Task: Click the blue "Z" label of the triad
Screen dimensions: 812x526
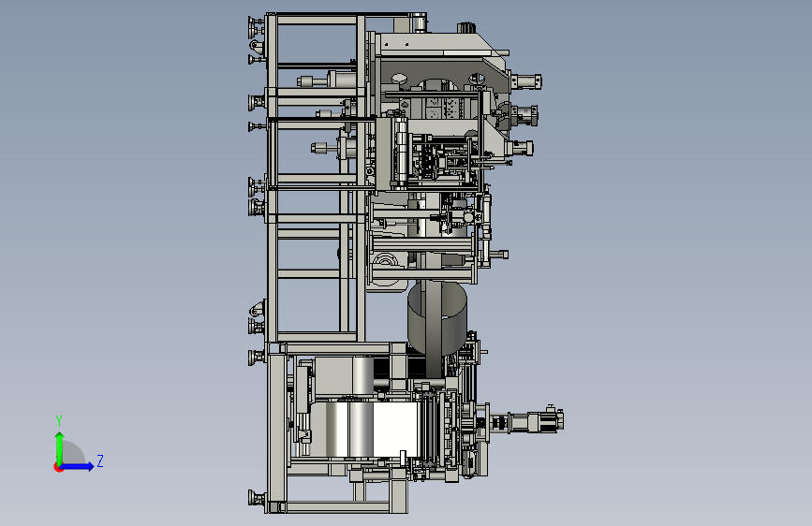Action: 100,460
